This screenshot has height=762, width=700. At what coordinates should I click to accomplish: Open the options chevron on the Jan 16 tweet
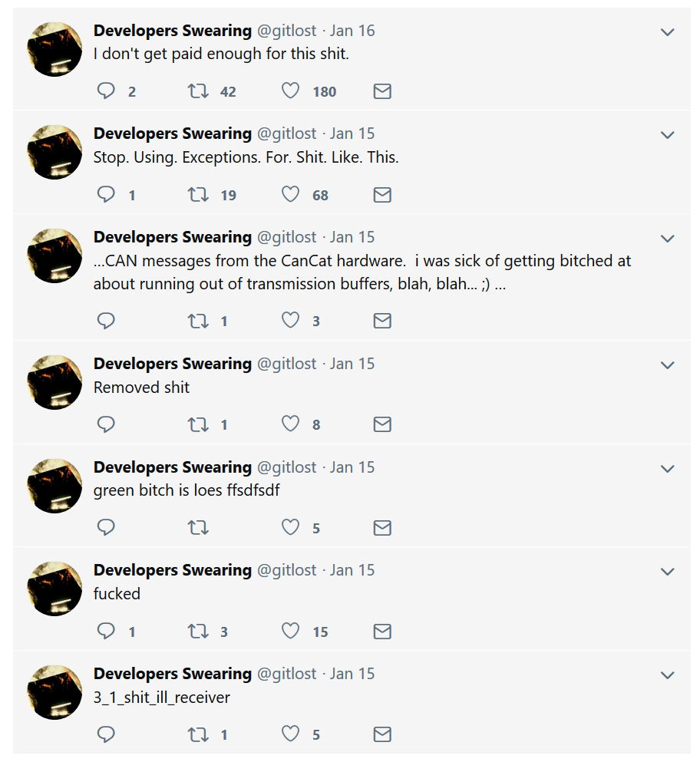click(668, 32)
